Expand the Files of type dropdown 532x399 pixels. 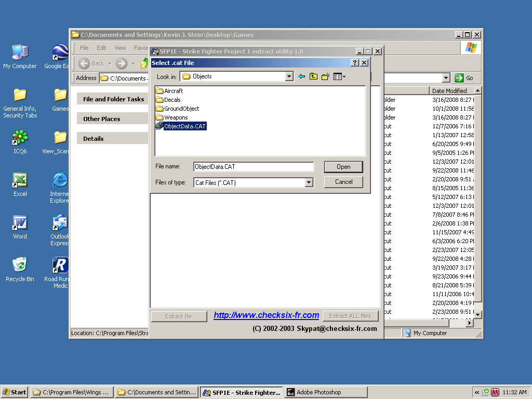[x=309, y=182]
